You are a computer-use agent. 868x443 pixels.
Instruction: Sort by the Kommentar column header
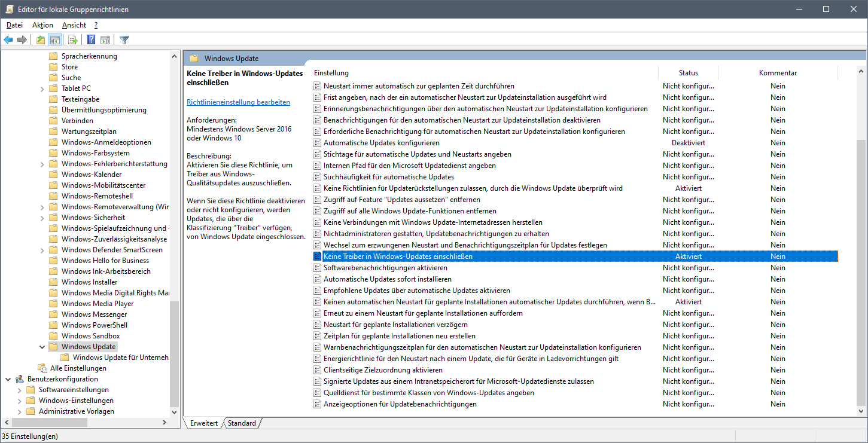(x=778, y=73)
